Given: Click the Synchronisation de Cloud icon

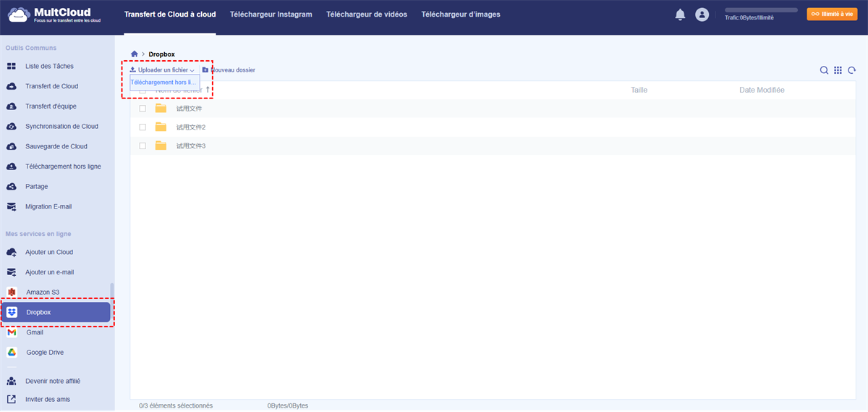Looking at the screenshot, I should point(12,127).
